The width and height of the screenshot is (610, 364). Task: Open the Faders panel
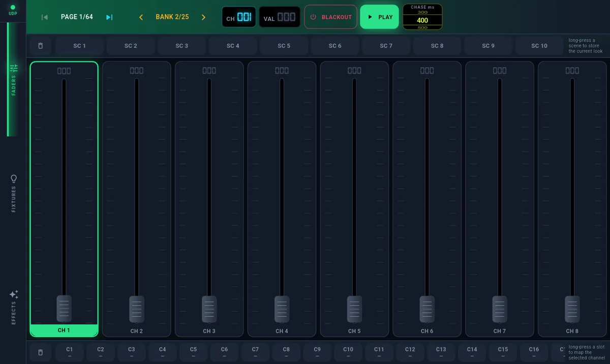[x=14, y=80]
